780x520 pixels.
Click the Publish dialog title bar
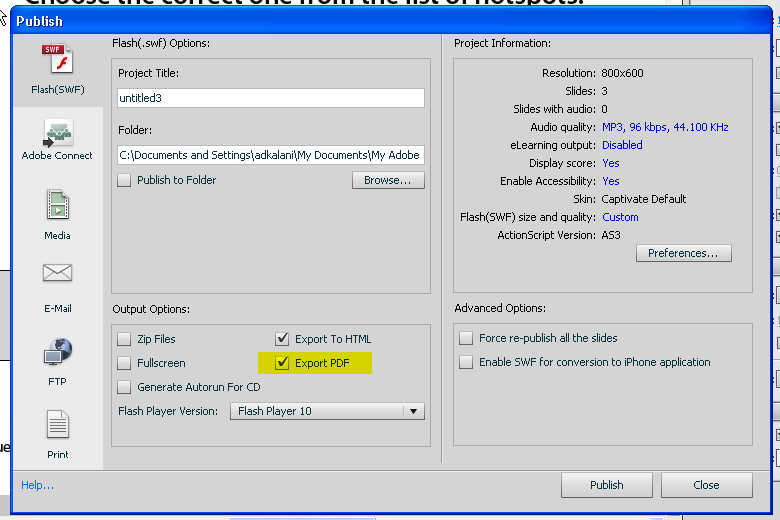[x=391, y=21]
